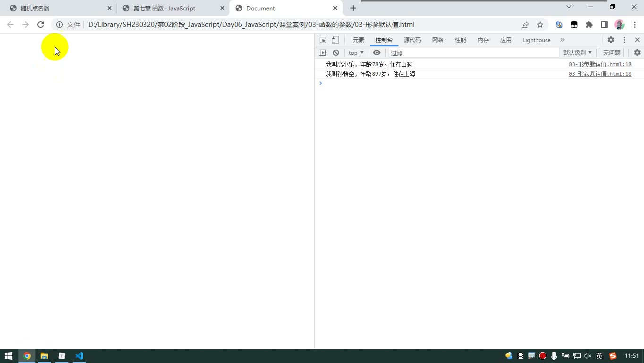Show the console sidebar icon
The height and width of the screenshot is (363, 644).
point(322,53)
